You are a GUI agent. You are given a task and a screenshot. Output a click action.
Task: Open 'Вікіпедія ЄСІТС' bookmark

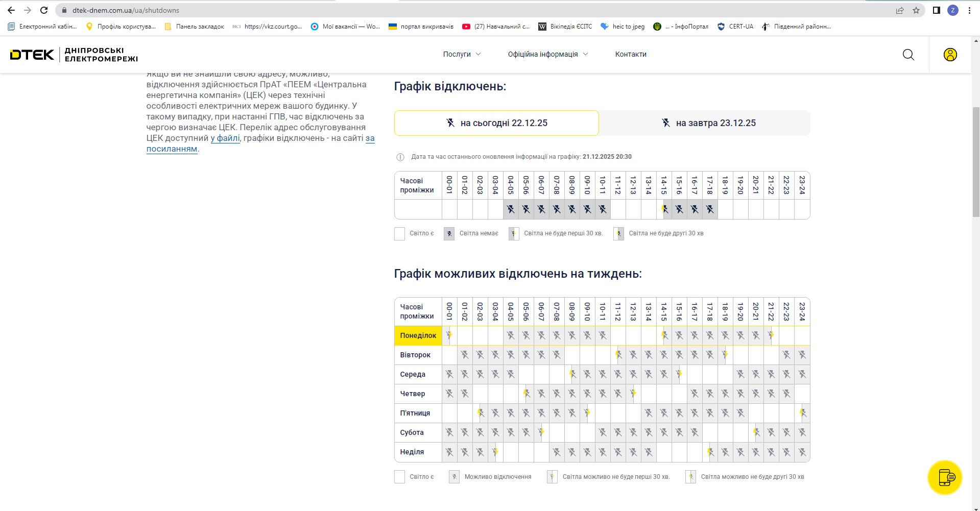coord(565,27)
